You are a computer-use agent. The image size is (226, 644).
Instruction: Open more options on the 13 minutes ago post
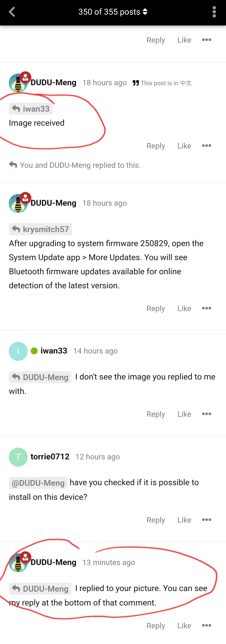(207, 625)
